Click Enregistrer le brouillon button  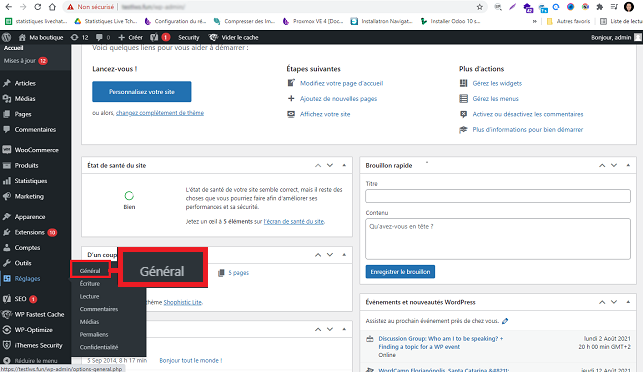coord(400,272)
